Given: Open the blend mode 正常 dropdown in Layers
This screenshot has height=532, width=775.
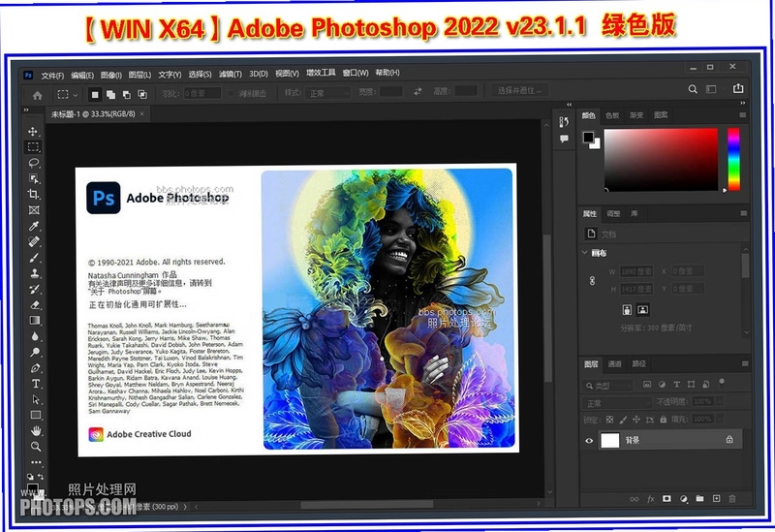Looking at the screenshot, I should point(617,403).
